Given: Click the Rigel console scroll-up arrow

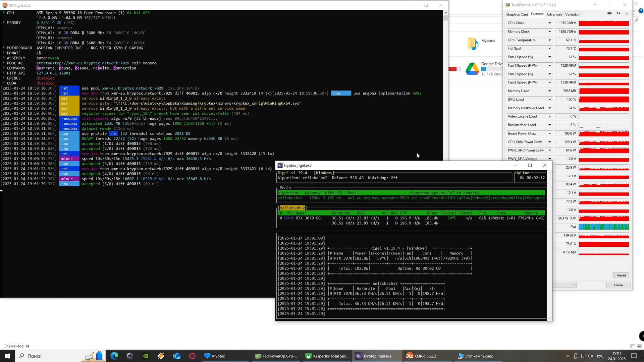Looking at the screenshot, I should point(549,173).
